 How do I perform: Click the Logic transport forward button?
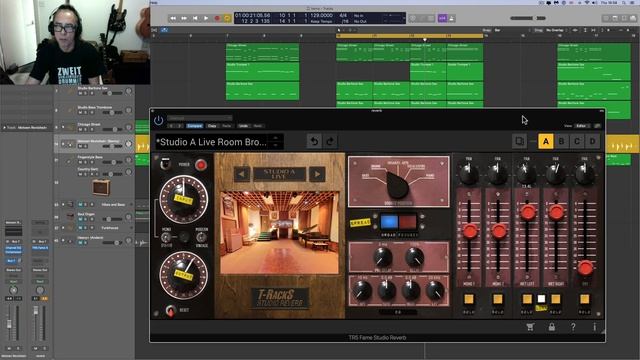click(184, 18)
